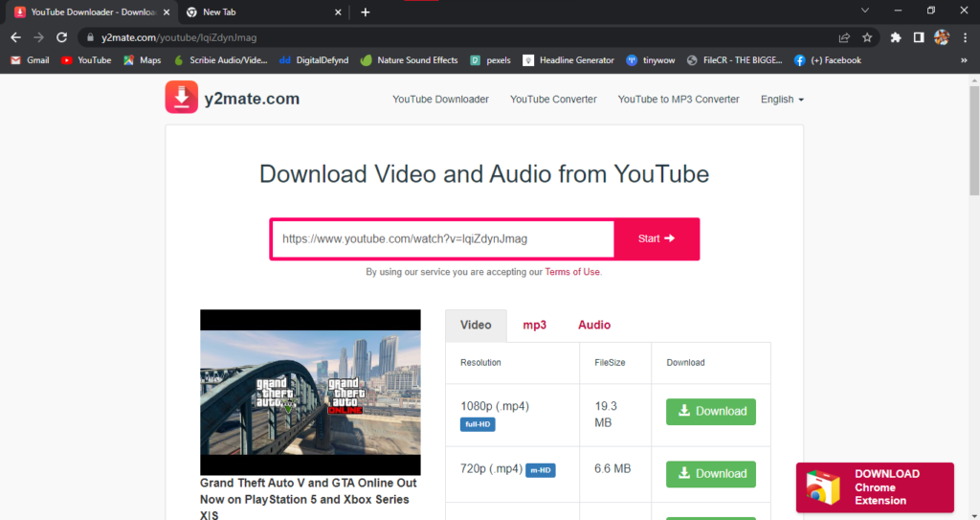Open the Terms of Use link
980x520 pixels.
(x=572, y=272)
